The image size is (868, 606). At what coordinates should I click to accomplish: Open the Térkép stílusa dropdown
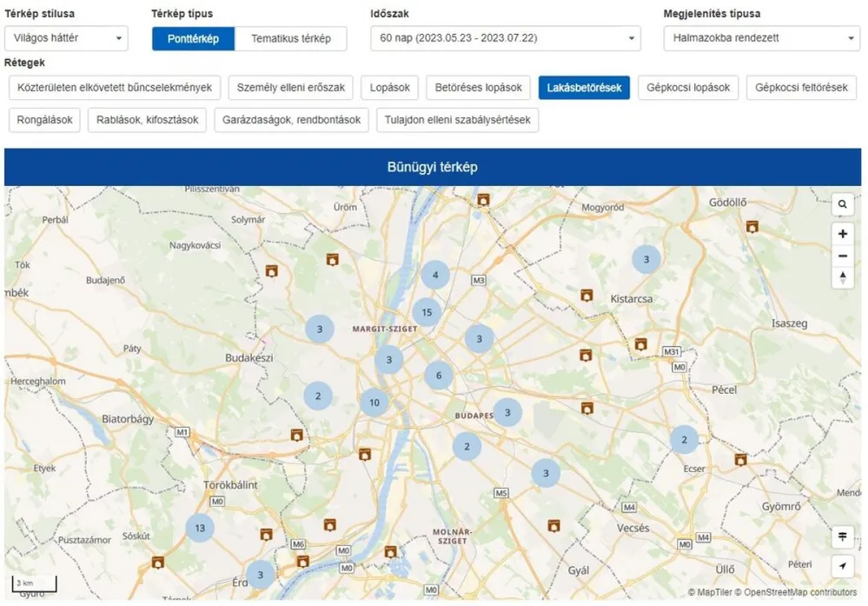pos(66,38)
